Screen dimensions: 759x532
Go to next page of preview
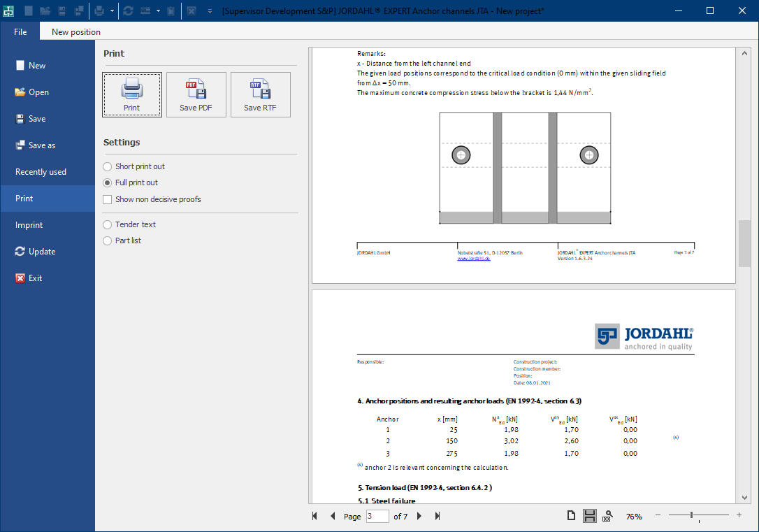(x=419, y=516)
